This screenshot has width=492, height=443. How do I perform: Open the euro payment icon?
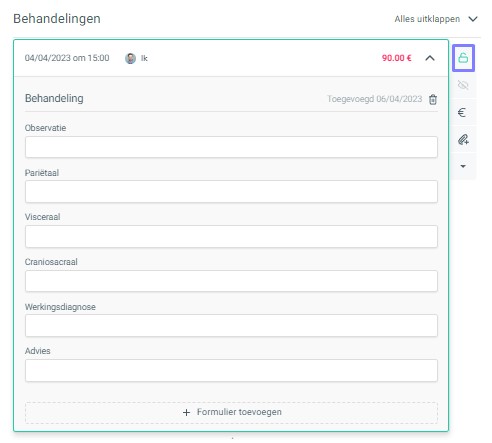click(462, 112)
